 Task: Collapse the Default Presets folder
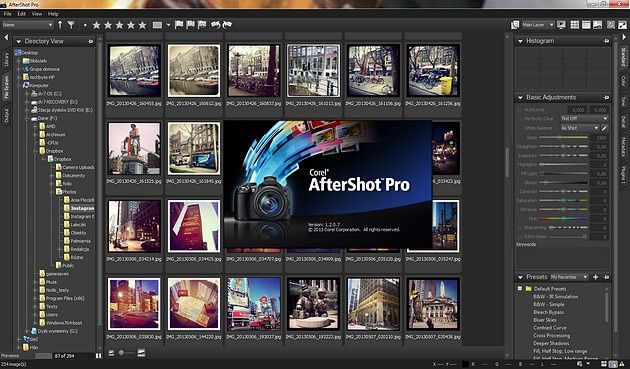point(520,289)
